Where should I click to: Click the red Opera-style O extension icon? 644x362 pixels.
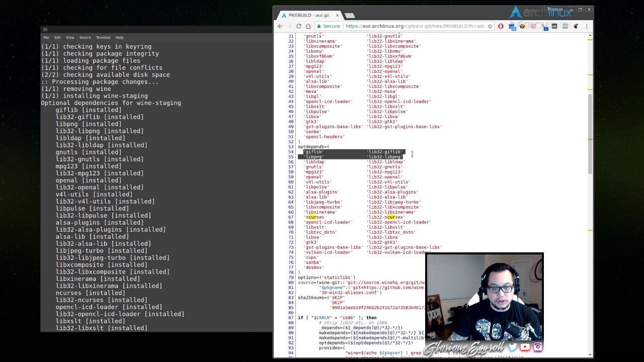click(x=501, y=26)
